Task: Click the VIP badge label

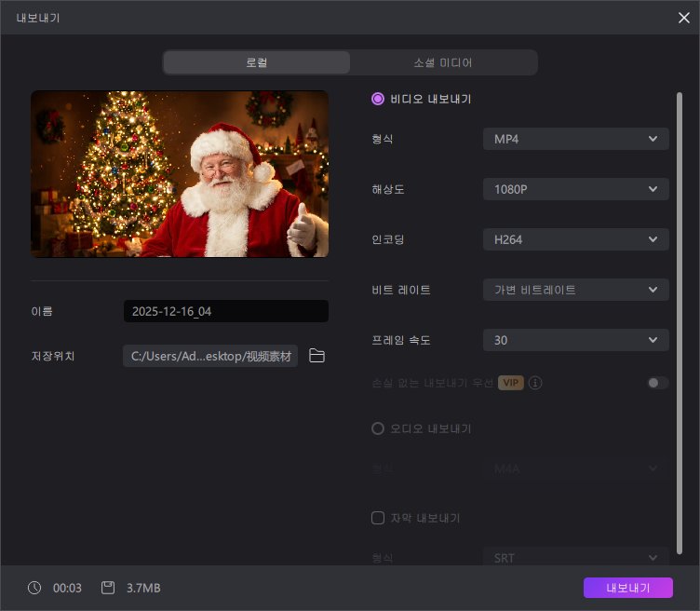Action: coord(510,383)
